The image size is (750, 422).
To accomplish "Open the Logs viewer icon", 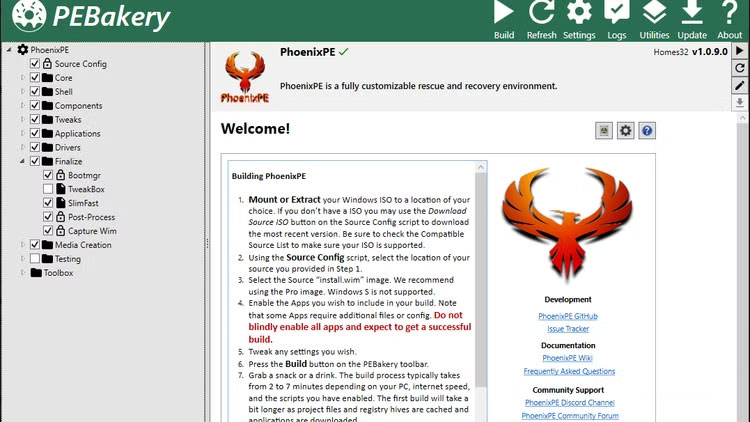I will [x=617, y=13].
